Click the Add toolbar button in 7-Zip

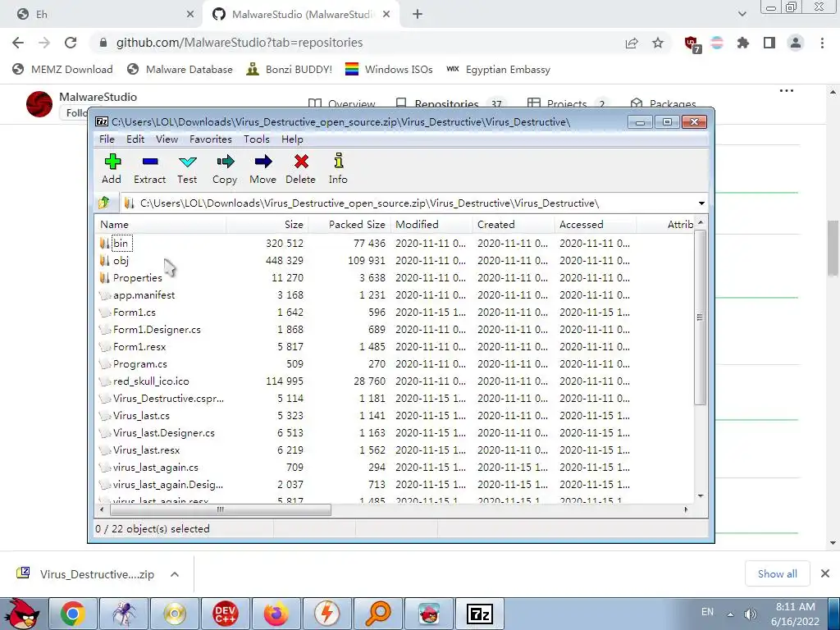(112, 169)
